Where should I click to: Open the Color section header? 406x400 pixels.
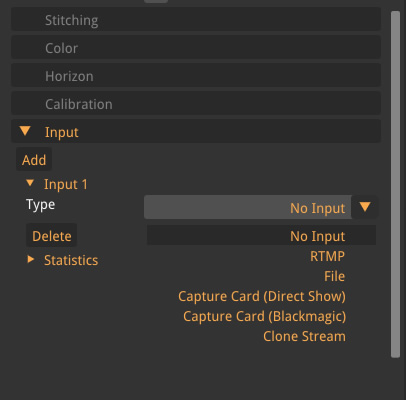point(196,48)
